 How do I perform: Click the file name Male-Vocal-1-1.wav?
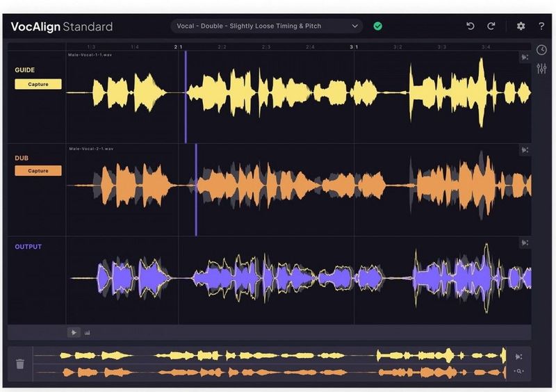90,55
